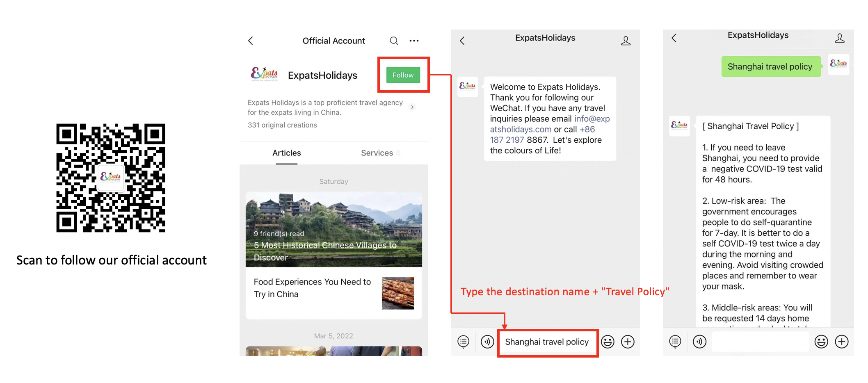This screenshot has width=868, height=383.
Task: Tap the ExpatsHolidays account name
Action: (322, 75)
